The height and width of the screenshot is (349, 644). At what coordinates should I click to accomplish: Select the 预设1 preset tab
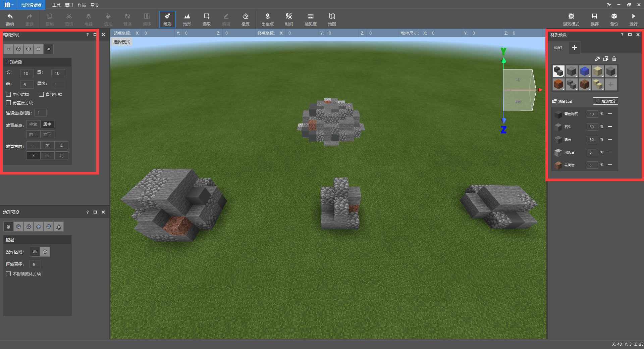(x=558, y=48)
